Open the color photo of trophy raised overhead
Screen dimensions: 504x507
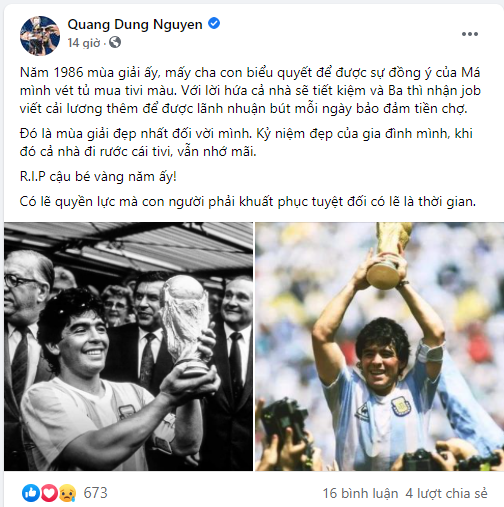[x=379, y=346]
